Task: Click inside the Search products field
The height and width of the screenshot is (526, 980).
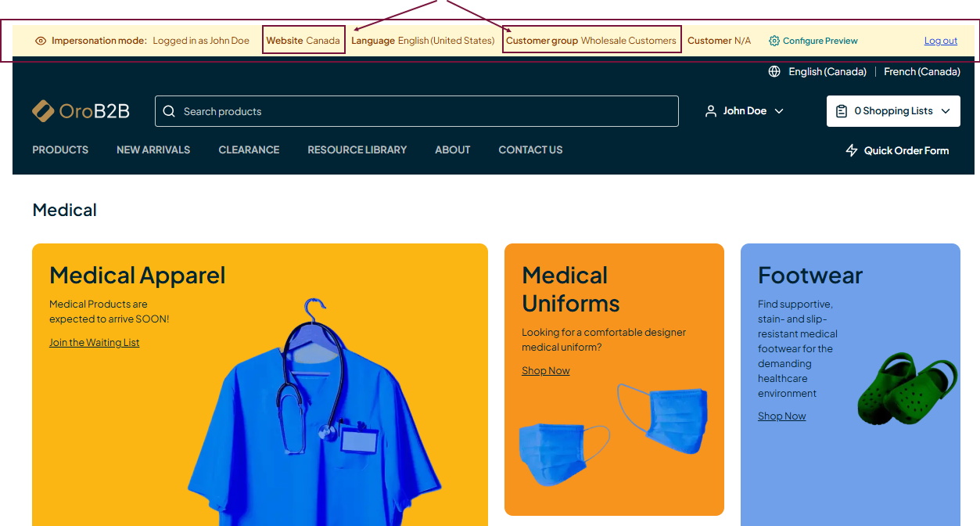Action: pyautogui.click(x=422, y=111)
